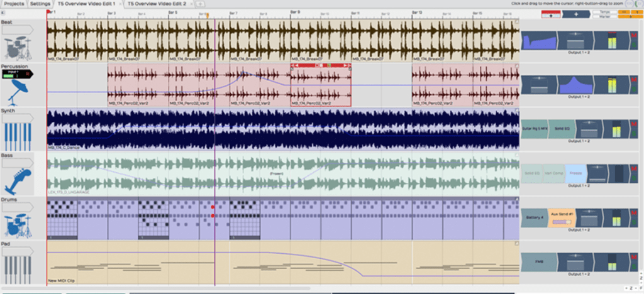Open the Drums track input selector

(17, 207)
